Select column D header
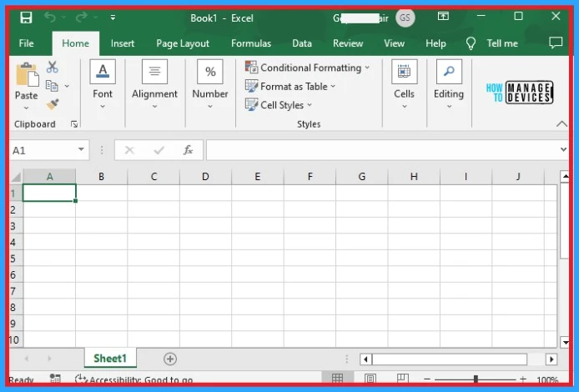The height and width of the screenshot is (392, 579). 206,177
